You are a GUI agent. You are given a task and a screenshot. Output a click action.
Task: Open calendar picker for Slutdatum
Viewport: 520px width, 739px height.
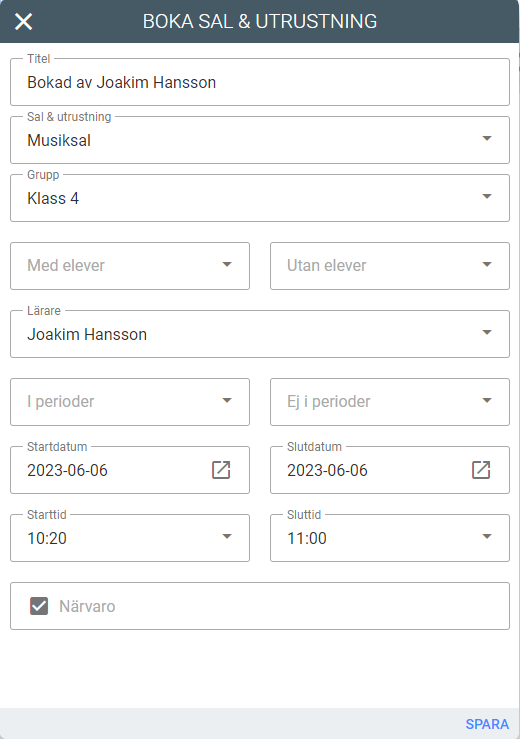pyautogui.click(x=481, y=470)
